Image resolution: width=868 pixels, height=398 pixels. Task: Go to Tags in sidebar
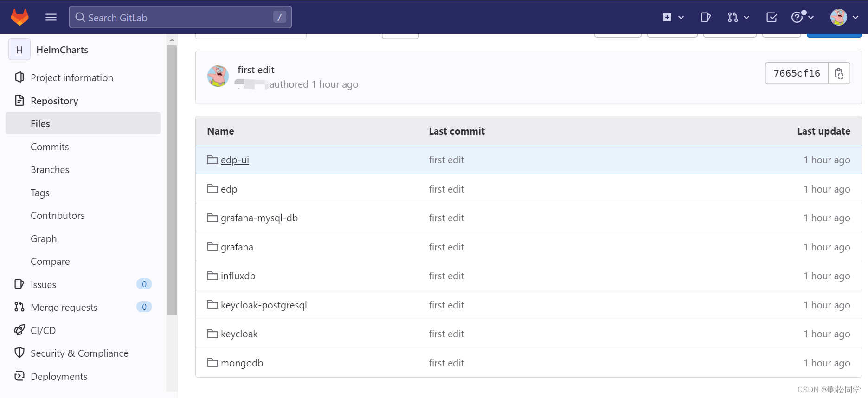click(40, 193)
